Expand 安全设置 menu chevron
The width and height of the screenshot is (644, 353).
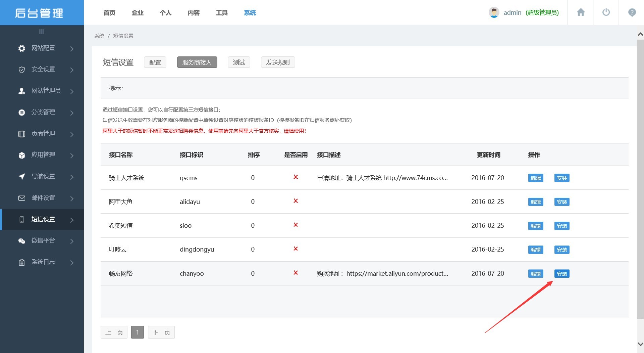point(72,70)
